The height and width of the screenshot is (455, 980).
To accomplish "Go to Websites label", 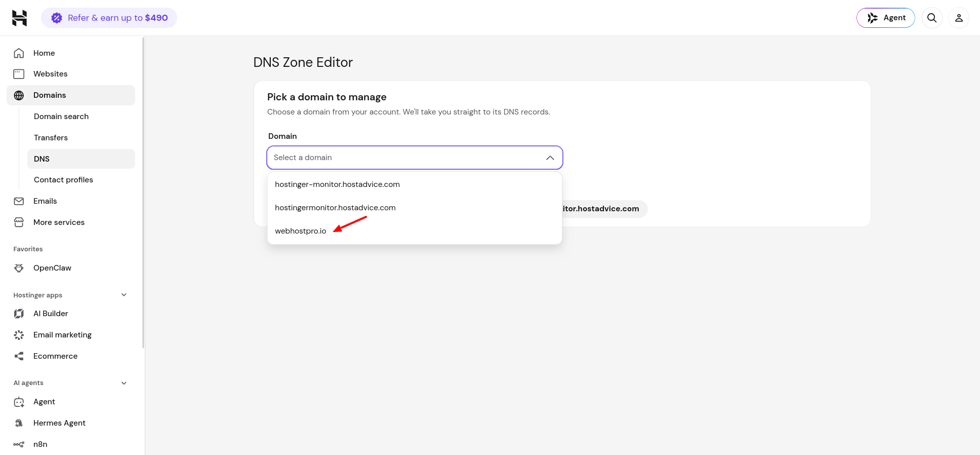I will (x=50, y=74).
